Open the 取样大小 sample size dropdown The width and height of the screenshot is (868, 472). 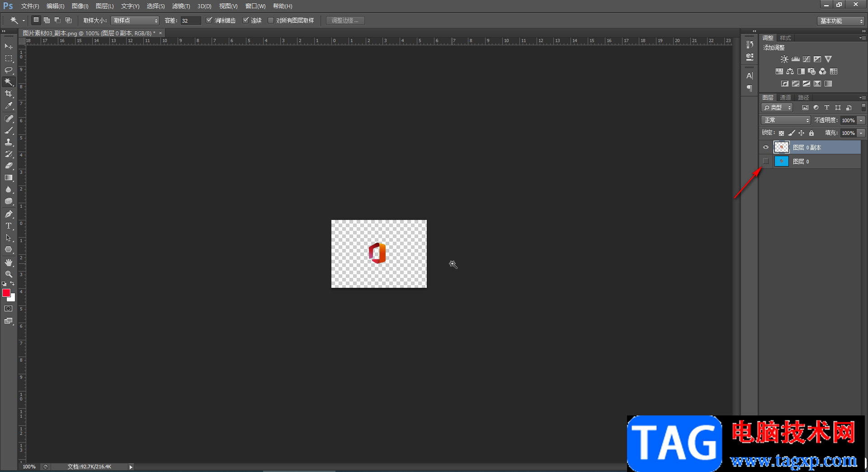(135, 20)
